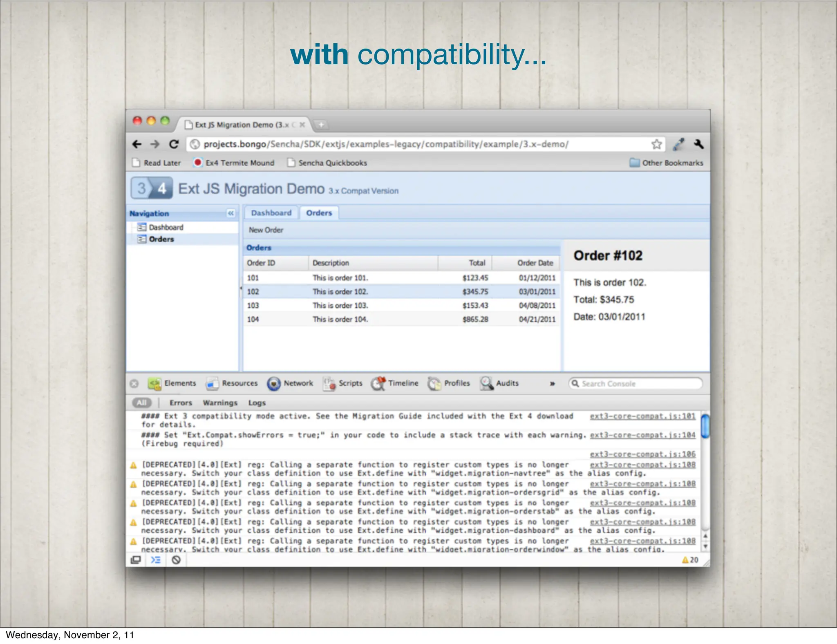Open the Resources devtools panel
Viewport: 837px width, 644px height.
(232, 383)
